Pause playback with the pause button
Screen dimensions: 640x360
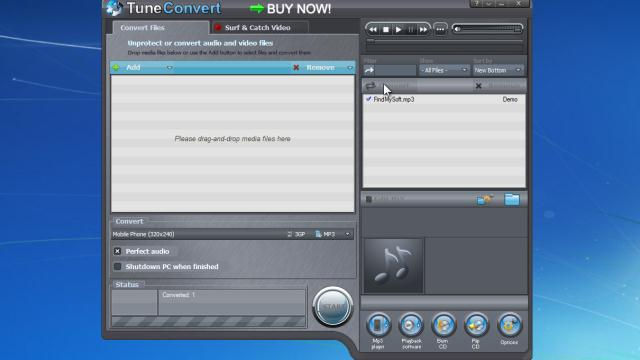tap(411, 29)
